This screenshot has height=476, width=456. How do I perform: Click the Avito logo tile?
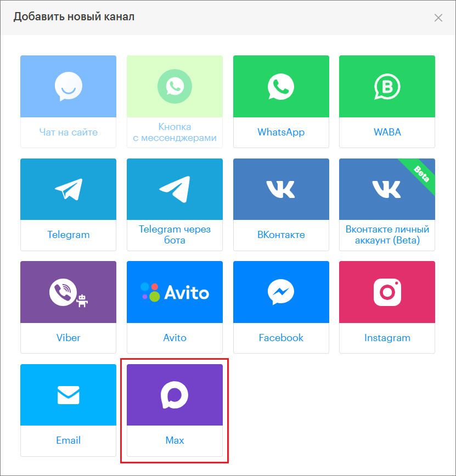[x=174, y=292]
